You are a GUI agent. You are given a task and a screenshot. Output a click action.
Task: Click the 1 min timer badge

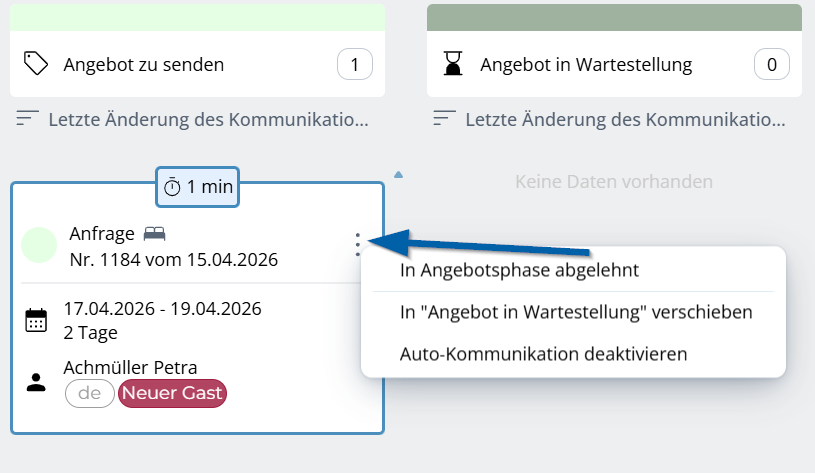[197, 187]
